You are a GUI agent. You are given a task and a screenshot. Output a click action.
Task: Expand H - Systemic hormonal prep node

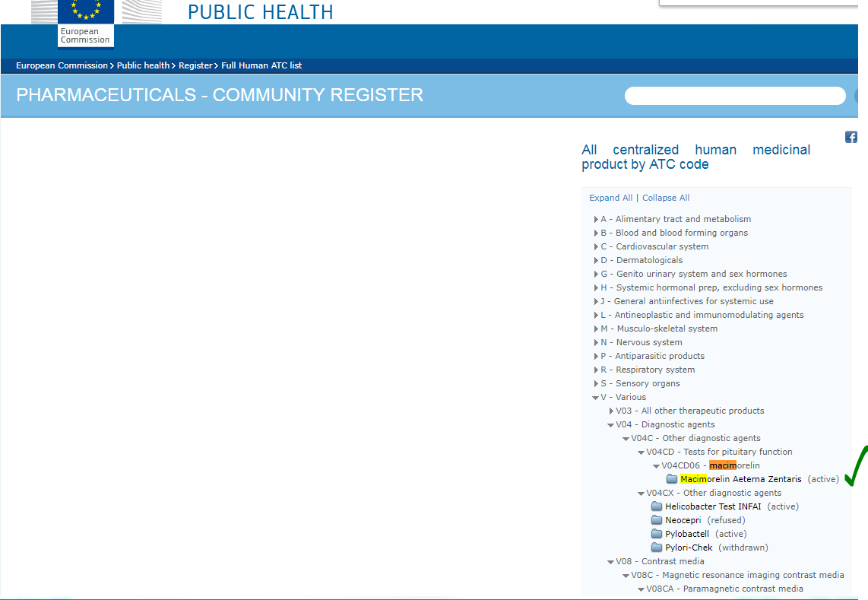point(596,287)
